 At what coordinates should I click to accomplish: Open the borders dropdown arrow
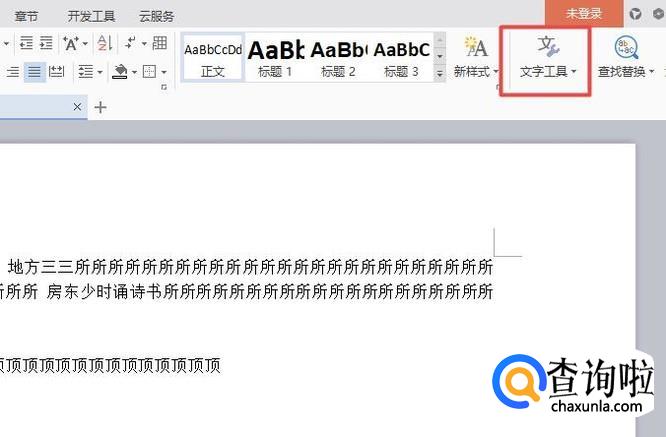164,72
